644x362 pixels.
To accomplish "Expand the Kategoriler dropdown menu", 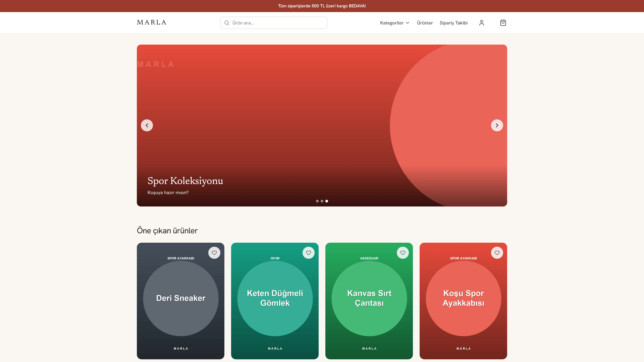I will click(395, 23).
